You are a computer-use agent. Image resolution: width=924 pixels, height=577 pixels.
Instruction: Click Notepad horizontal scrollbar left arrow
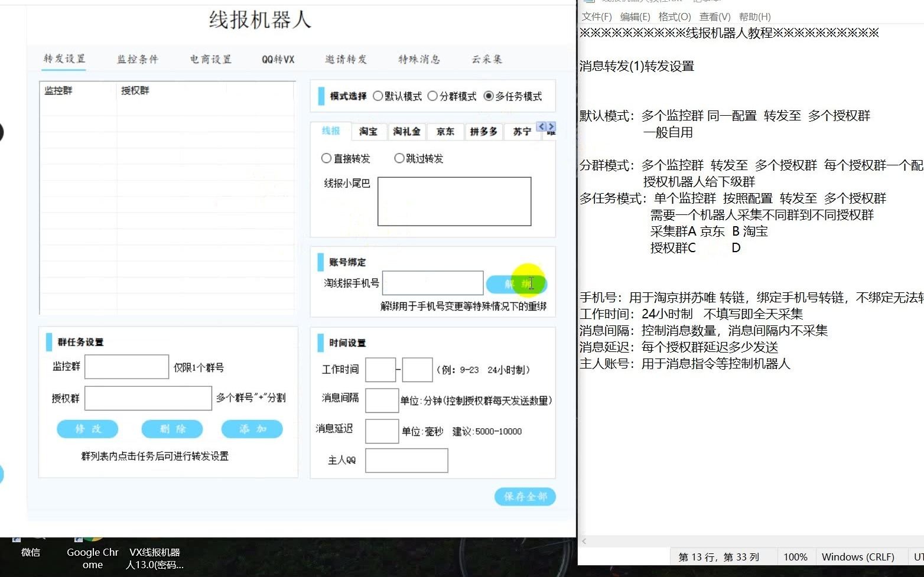point(584,541)
